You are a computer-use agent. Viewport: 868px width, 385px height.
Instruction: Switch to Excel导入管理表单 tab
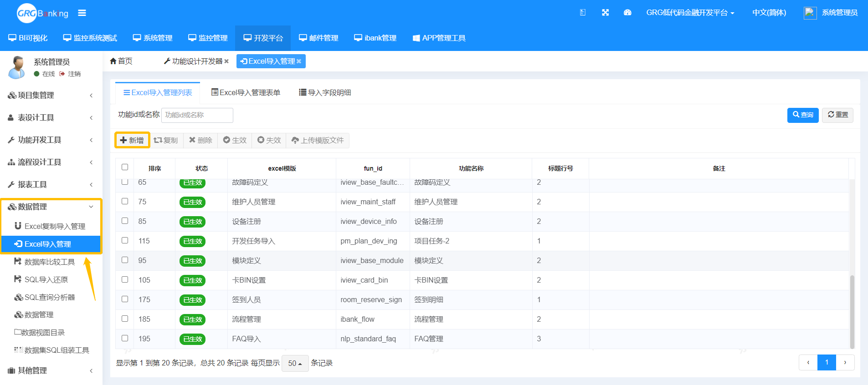[246, 92]
